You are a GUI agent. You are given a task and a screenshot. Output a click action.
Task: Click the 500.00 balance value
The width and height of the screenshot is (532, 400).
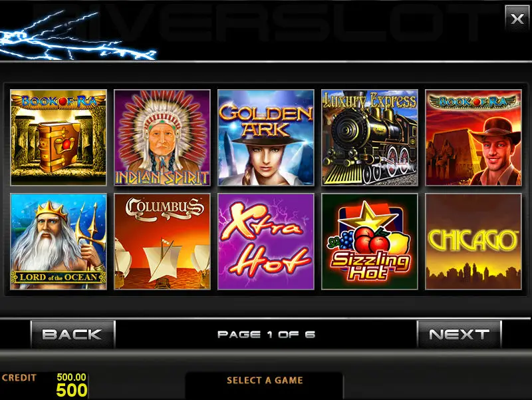coord(71,377)
